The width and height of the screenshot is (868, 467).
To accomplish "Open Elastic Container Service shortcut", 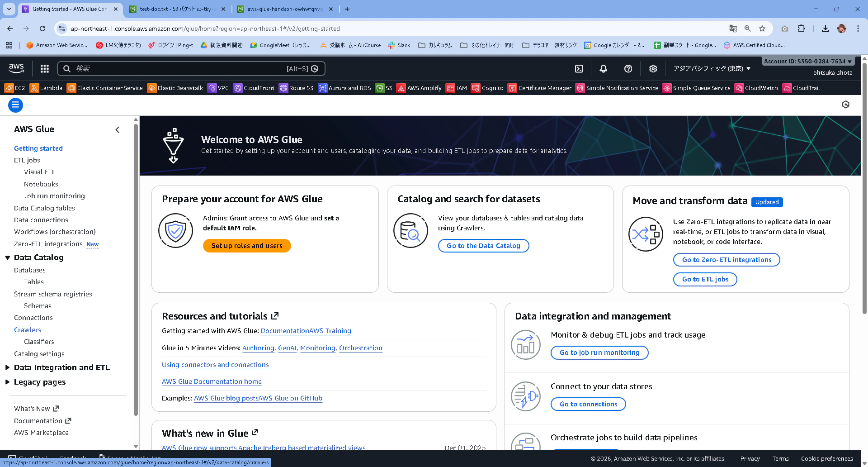I will coord(105,88).
